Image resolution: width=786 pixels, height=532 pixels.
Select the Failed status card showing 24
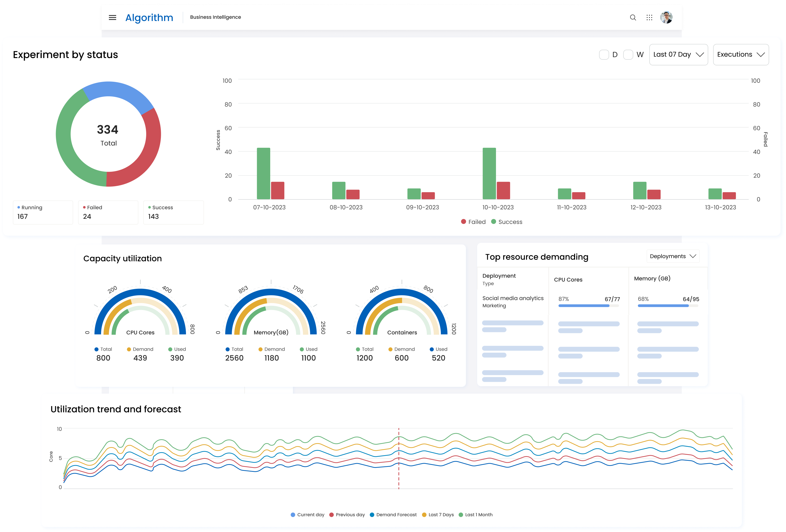click(x=108, y=212)
